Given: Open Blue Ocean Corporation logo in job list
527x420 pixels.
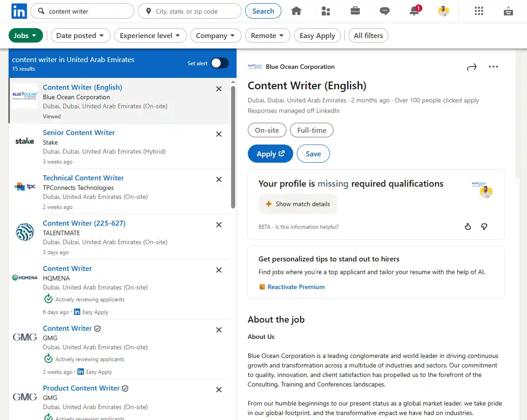Looking at the screenshot, I should click(x=25, y=96).
